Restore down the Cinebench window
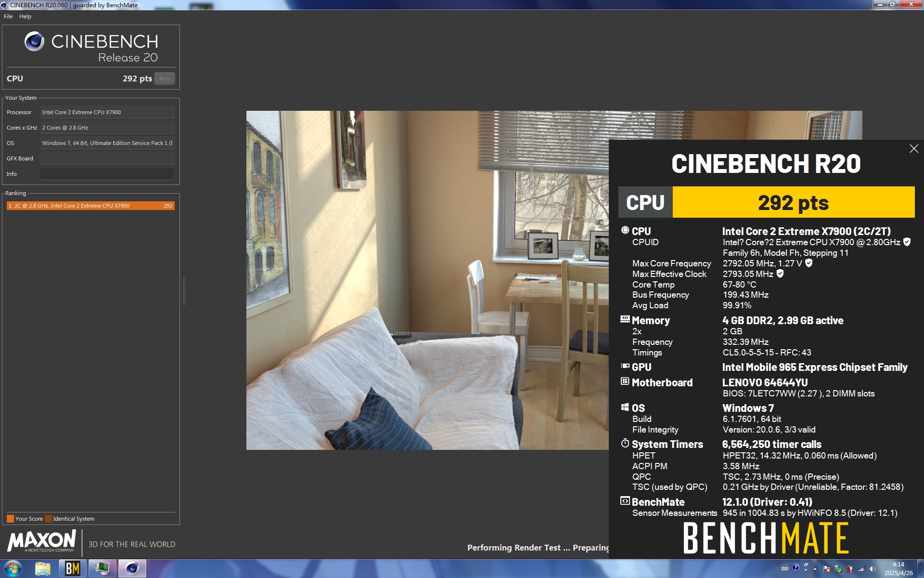 click(892, 4)
